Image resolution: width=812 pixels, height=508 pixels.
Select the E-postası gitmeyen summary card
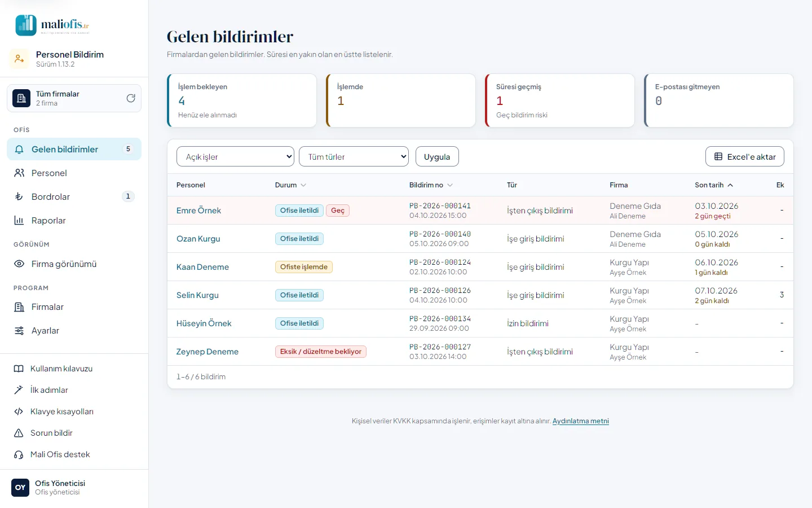coord(719,100)
